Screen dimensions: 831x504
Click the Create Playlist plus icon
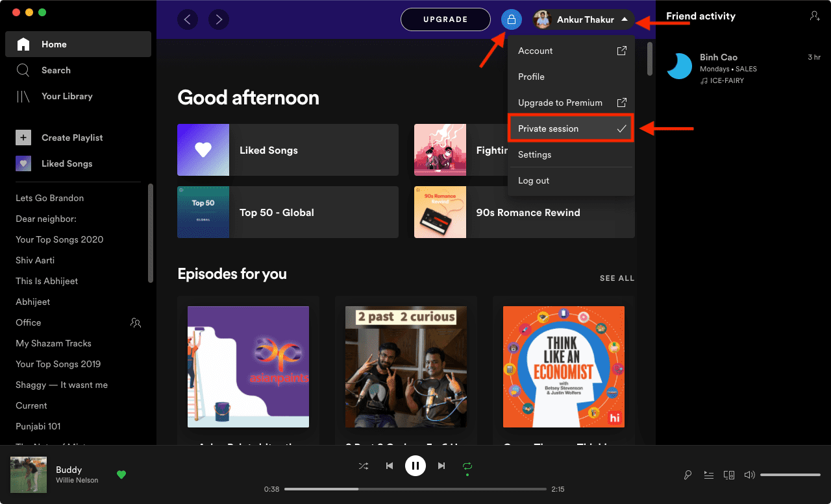pos(23,138)
